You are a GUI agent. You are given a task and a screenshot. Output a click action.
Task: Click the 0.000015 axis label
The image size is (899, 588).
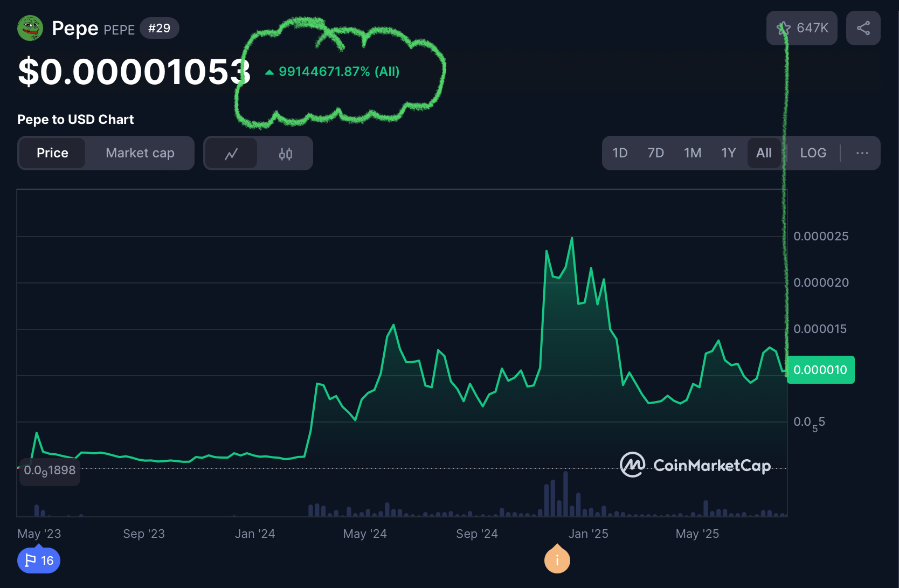pos(820,329)
